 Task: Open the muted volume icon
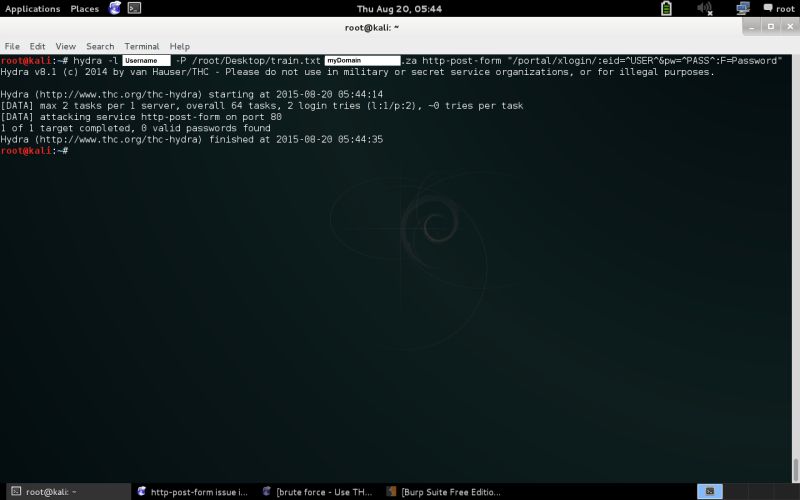(705, 8)
